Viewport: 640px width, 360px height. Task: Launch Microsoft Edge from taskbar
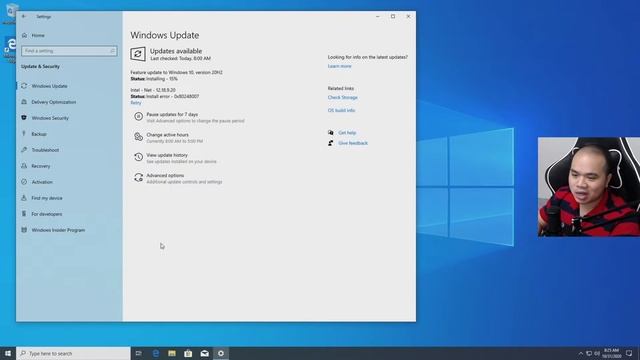pos(156,353)
